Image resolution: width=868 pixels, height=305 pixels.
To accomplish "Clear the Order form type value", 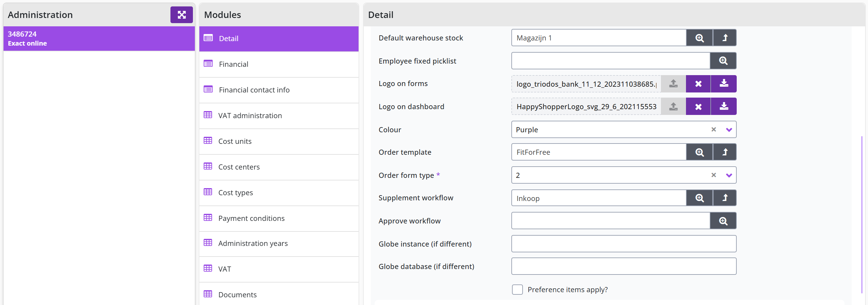I will (x=714, y=175).
